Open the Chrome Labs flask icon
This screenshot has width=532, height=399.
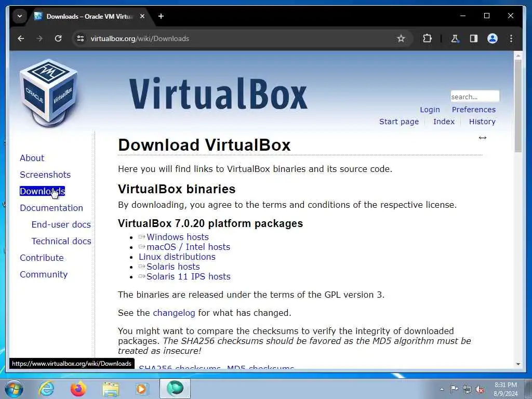455,38
